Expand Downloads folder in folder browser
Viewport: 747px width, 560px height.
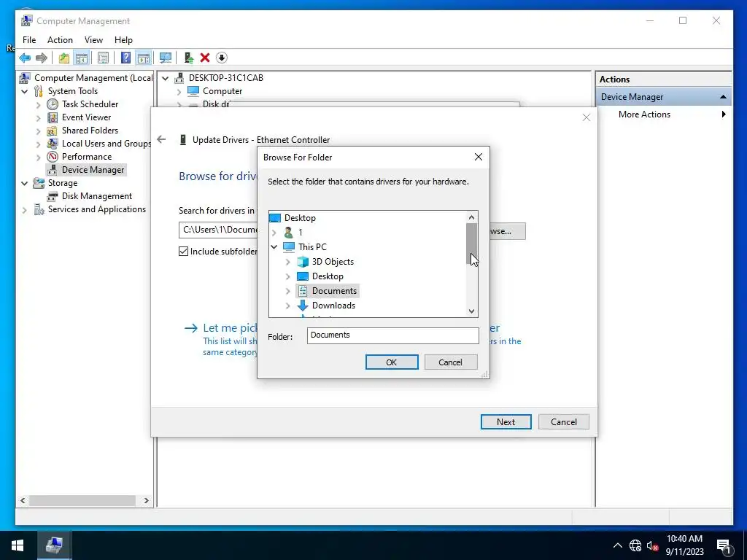point(287,306)
